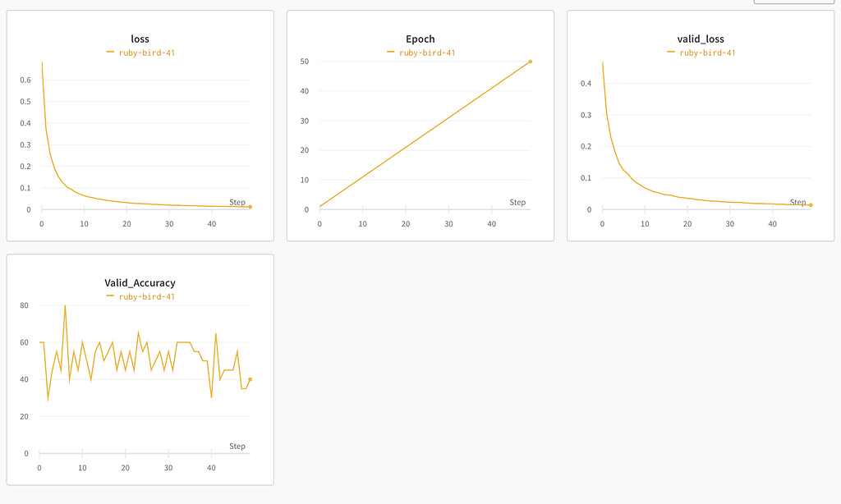Select ruby-bird-41 legend in Epoch chart

pyautogui.click(x=427, y=53)
